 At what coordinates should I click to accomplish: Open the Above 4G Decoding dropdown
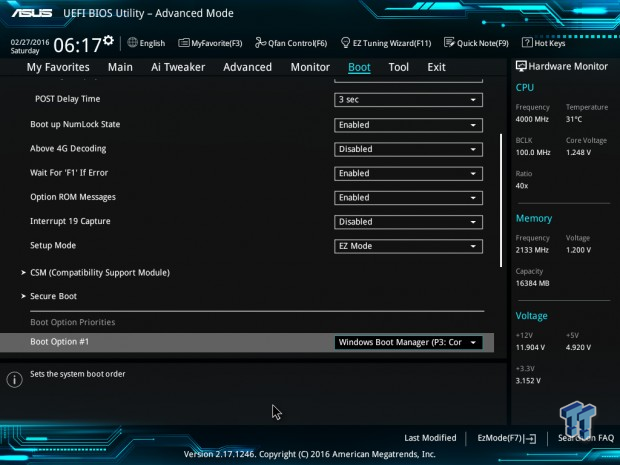point(408,149)
